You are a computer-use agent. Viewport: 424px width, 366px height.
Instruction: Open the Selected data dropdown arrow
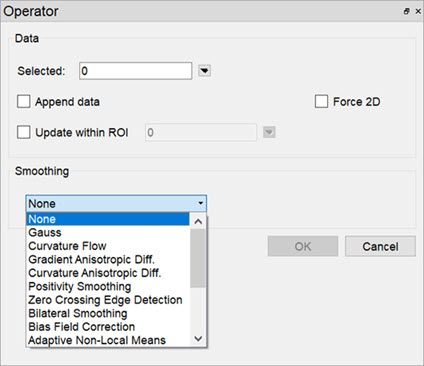204,71
